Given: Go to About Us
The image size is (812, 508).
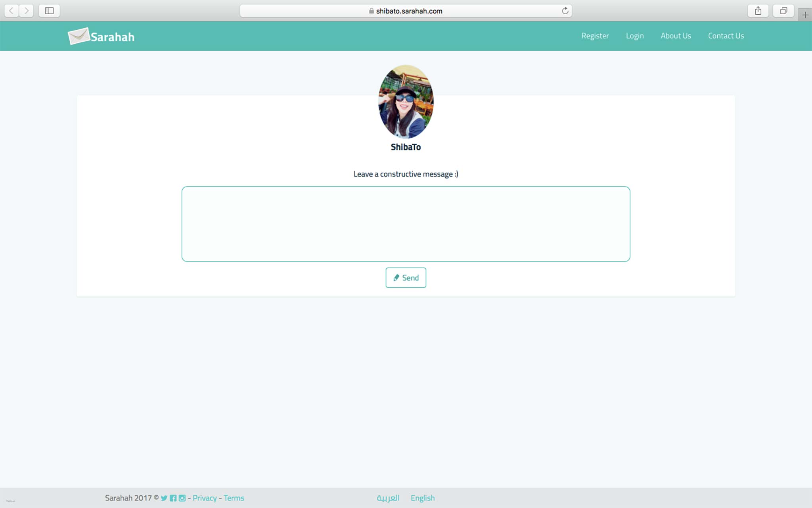Looking at the screenshot, I should click(676, 36).
